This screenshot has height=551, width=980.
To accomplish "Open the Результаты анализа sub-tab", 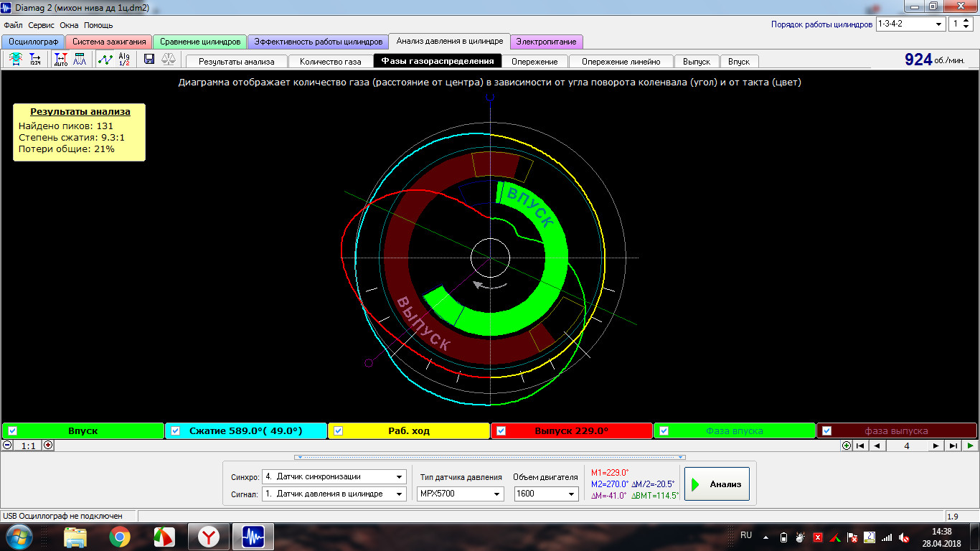I will pos(236,62).
